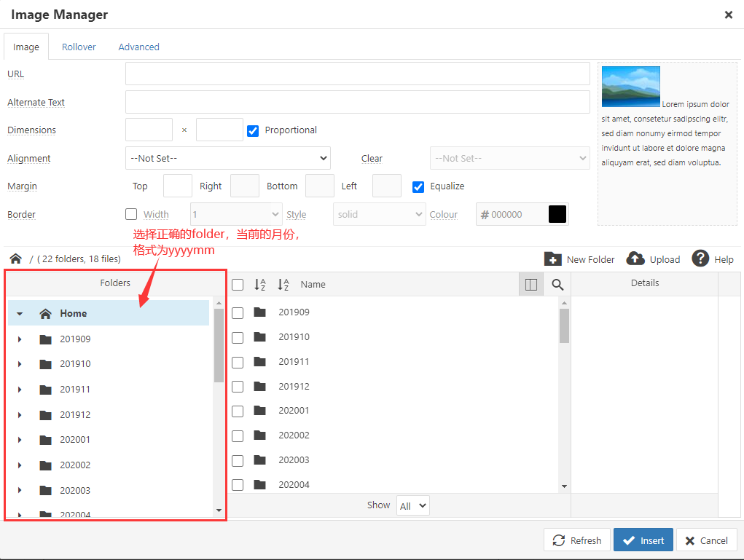744x560 pixels.
Task: Click the black border colour swatch
Action: click(x=557, y=214)
